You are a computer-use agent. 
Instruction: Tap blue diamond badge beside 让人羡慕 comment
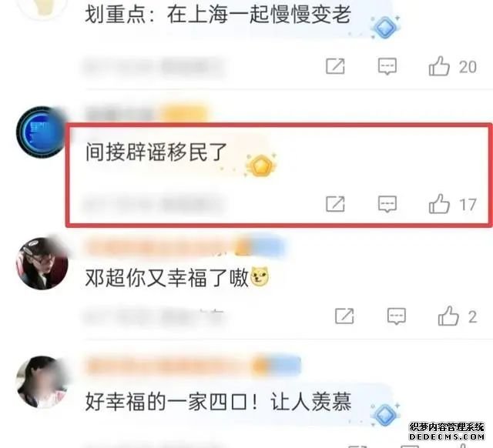tap(384, 415)
